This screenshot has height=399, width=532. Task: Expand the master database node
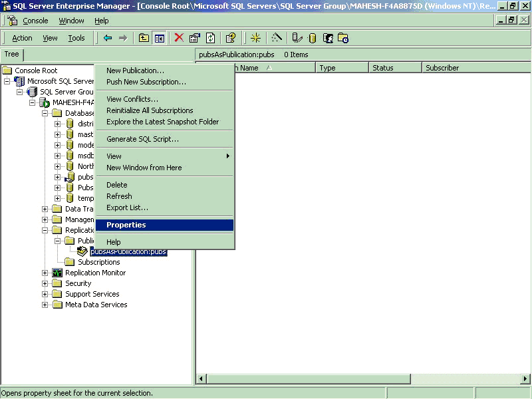click(x=57, y=134)
